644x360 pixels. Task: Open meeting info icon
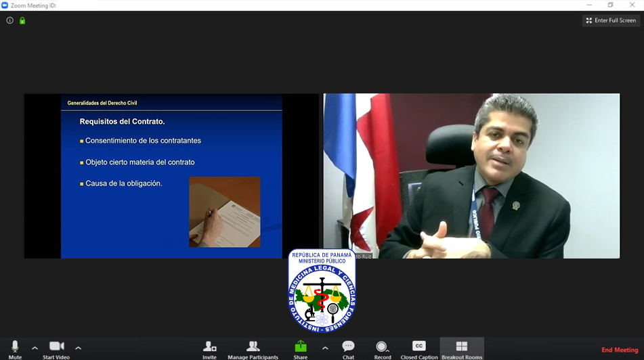pos(10,20)
